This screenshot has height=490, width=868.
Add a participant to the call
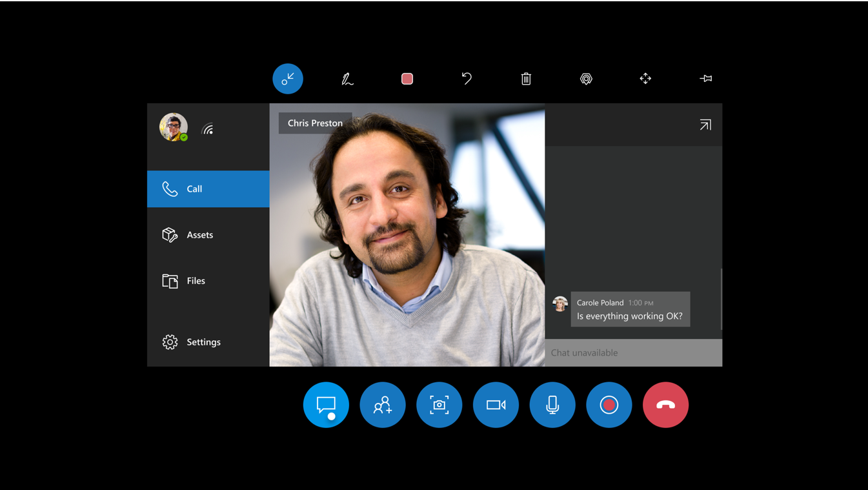pyautogui.click(x=382, y=405)
